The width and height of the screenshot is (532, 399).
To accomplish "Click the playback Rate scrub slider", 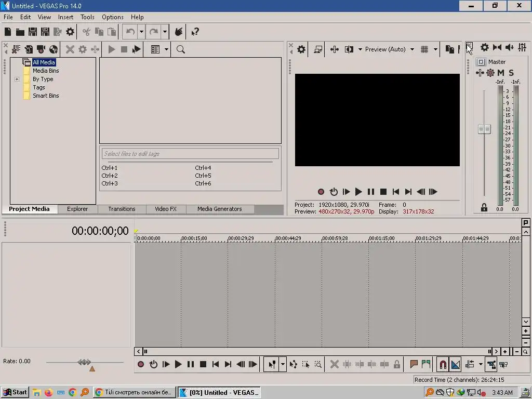I will point(85,362).
